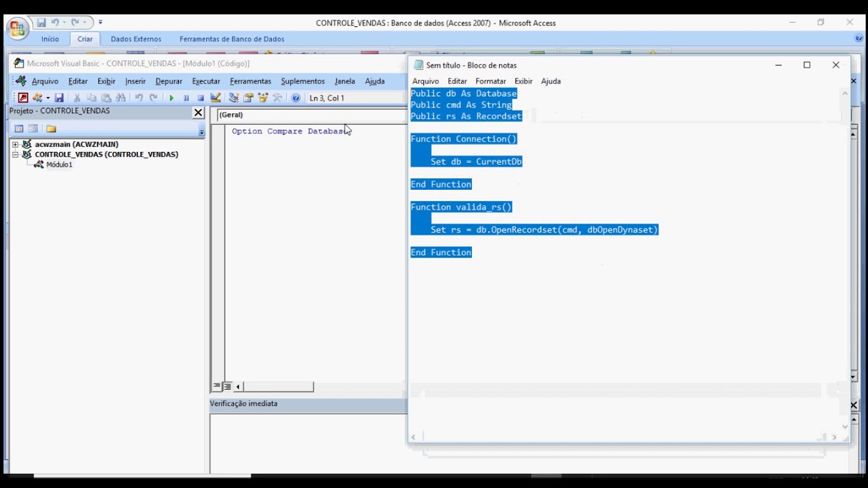Click the Reset stop icon

(x=201, y=98)
